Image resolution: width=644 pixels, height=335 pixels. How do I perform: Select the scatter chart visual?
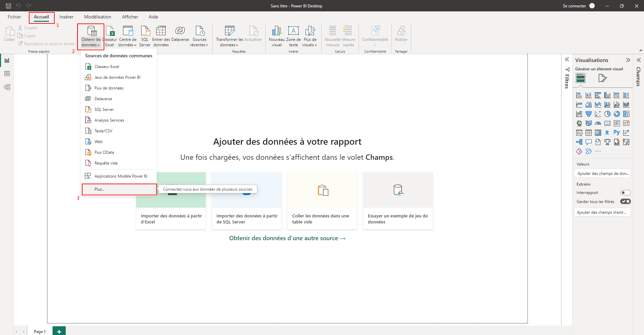tap(598, 114)
